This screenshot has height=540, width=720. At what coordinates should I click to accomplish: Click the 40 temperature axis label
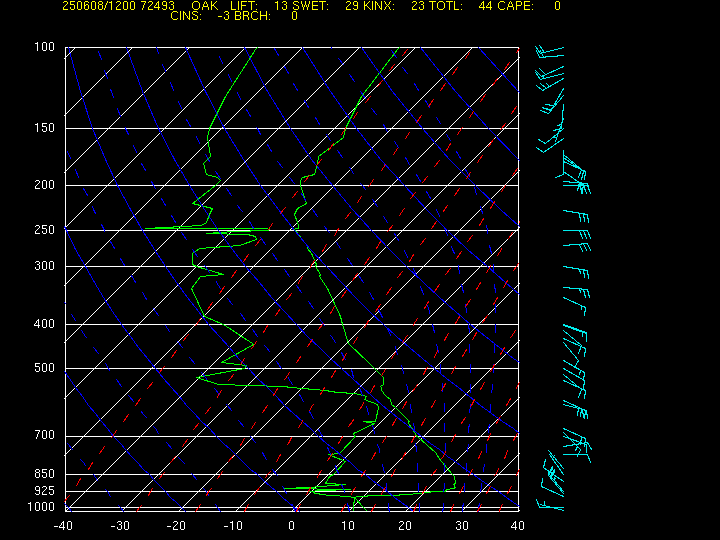[518, 526]
